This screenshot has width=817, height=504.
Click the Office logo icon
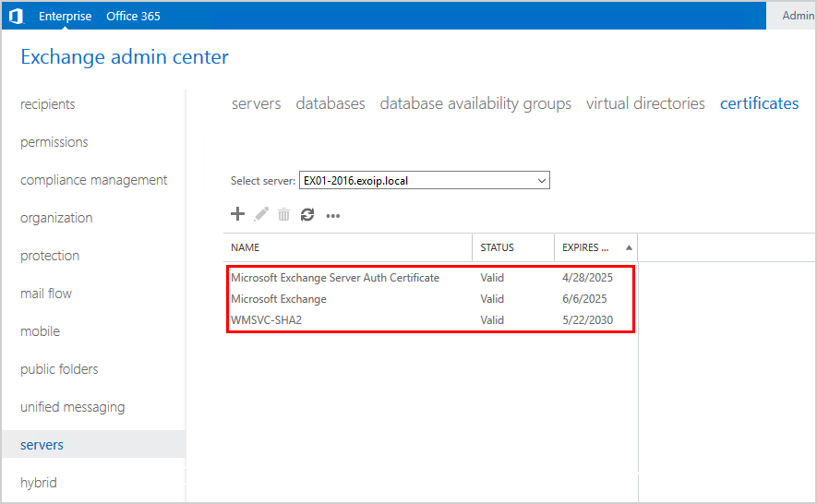pos(16,17)
